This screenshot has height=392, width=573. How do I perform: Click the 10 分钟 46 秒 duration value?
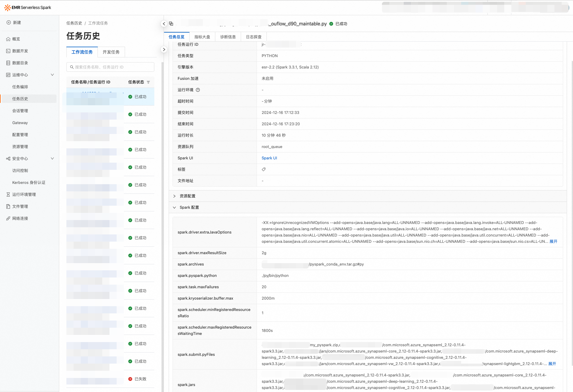(274, 135)
